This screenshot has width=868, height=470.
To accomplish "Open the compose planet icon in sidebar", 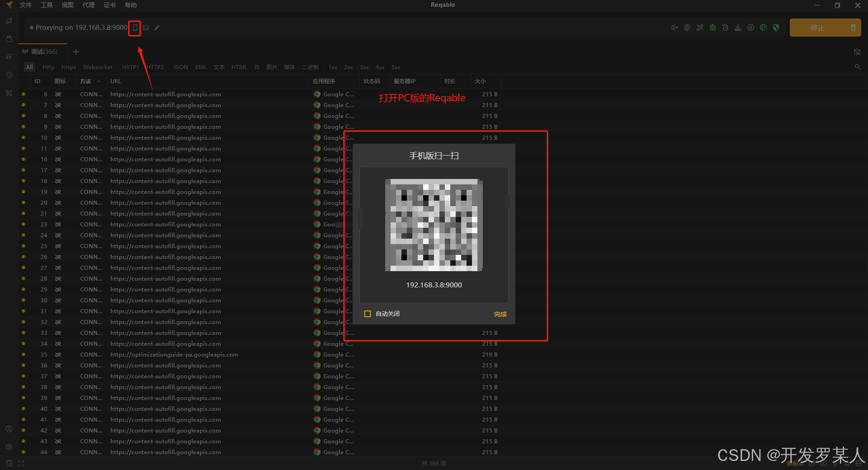I will coord(9,21).
